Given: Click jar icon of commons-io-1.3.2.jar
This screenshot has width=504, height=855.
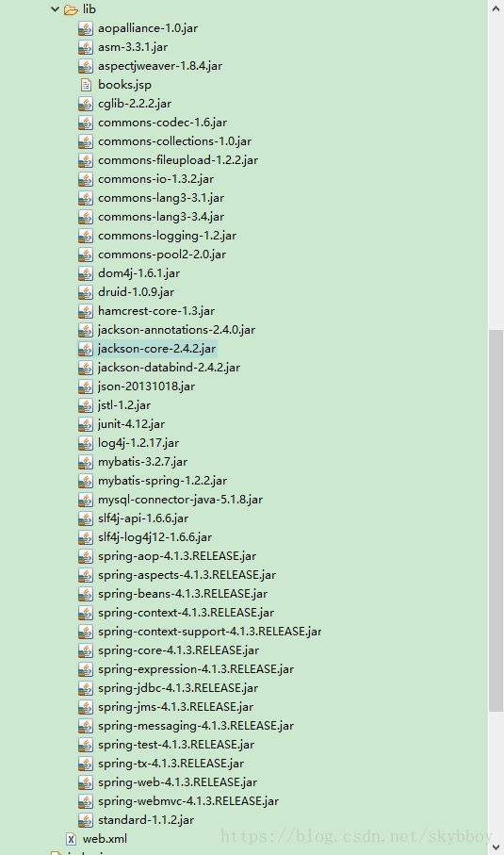Looking at the screenshot, I should (x=86, y=179).
